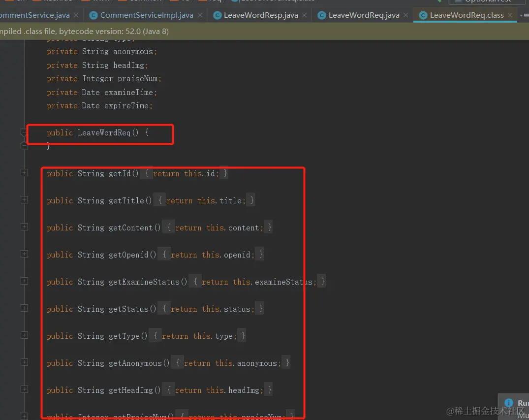
Task: Close the LeaveWordResp.java tab
Action: [x=305, y=15]
